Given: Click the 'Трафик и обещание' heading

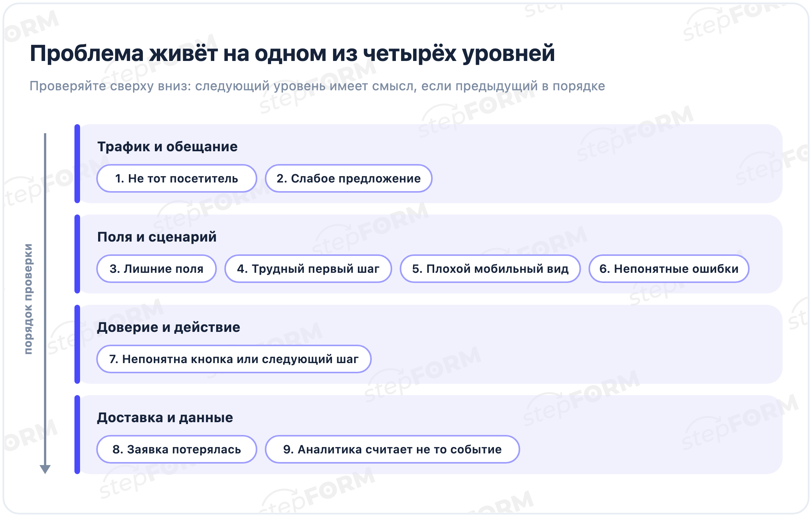Looking at the screenshot, I should (167, 146).
